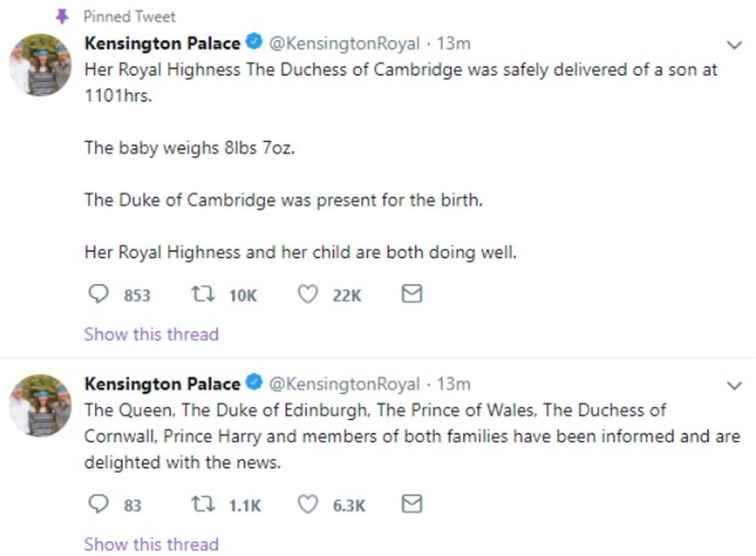
Task: Click envelope icon on second tweet
Action: click(411, 505)
